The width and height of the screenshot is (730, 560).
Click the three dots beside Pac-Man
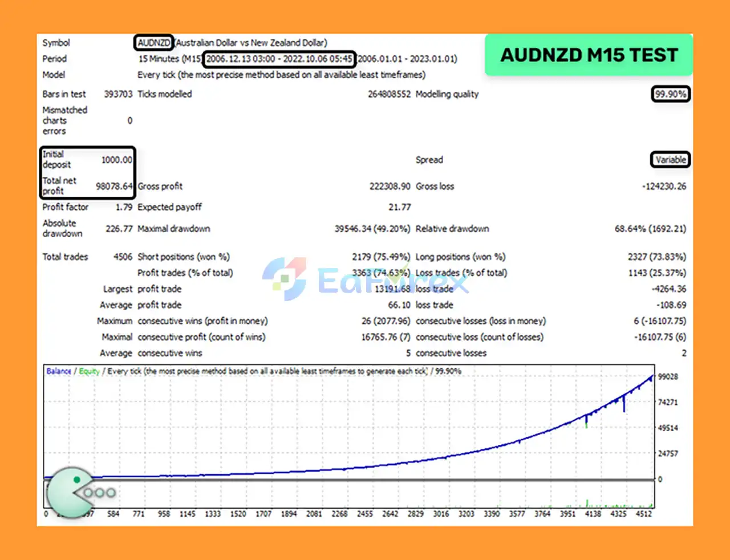point(100,493)
